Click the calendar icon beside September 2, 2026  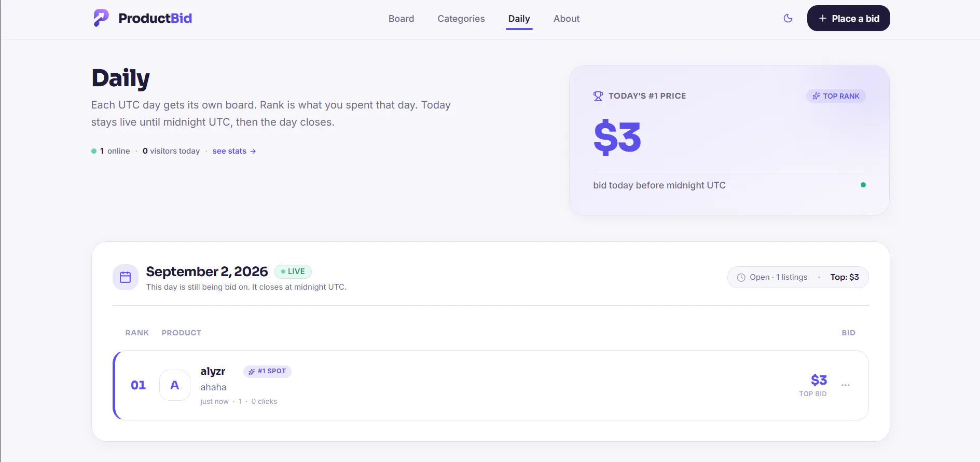coord(126,277)
